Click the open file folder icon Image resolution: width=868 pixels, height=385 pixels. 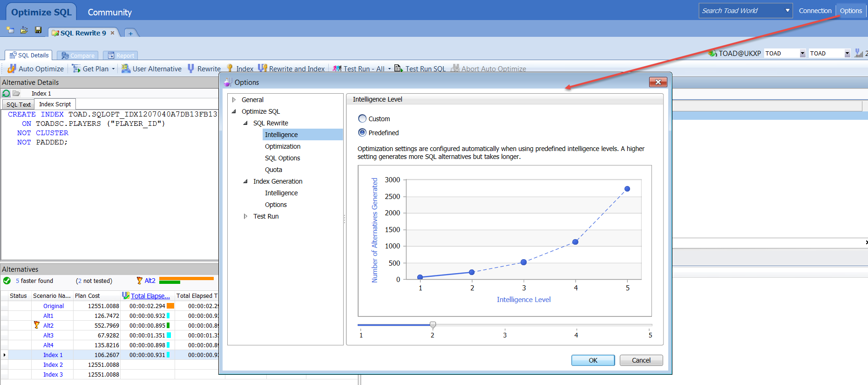[24, 30]
